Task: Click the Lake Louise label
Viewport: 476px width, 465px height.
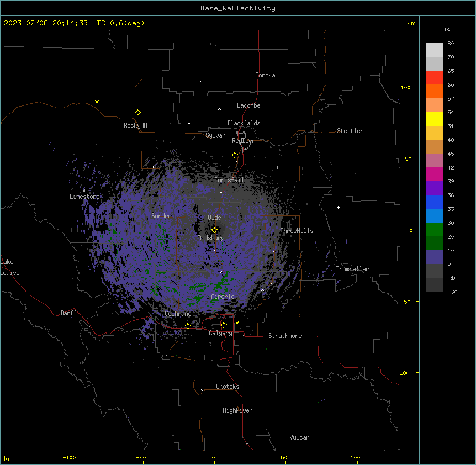Action: tap(10, 267)
